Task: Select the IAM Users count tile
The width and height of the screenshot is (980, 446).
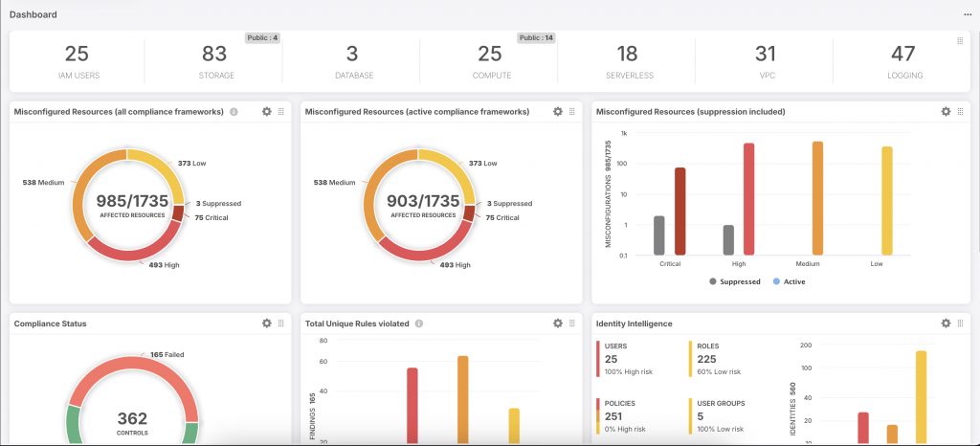Action: (77, 61)
